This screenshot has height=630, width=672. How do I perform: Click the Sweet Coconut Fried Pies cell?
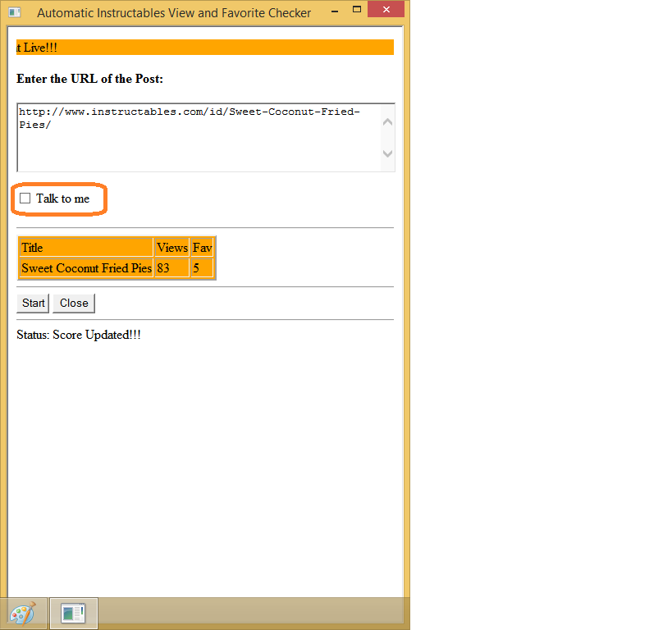[x=86, y=268]
